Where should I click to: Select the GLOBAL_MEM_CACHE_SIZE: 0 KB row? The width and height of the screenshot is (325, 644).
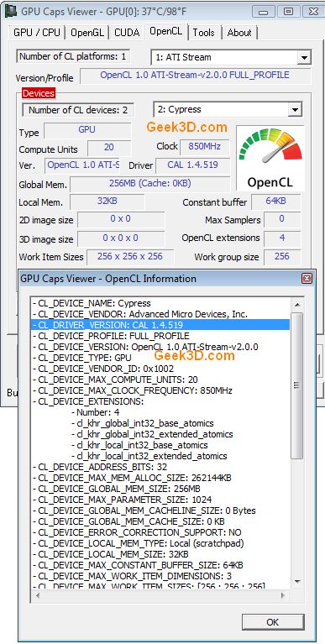(160, 521)
